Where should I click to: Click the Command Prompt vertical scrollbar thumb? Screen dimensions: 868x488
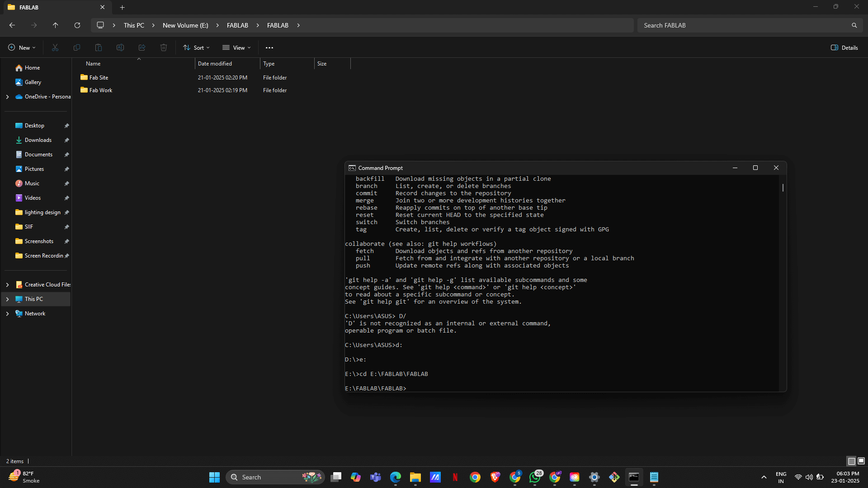[x=783, y=187]
